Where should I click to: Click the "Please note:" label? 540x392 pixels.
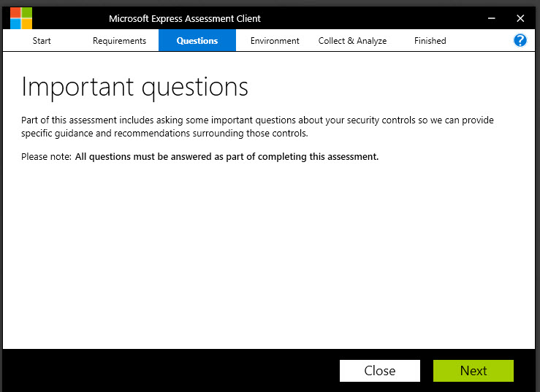(46, 156)
